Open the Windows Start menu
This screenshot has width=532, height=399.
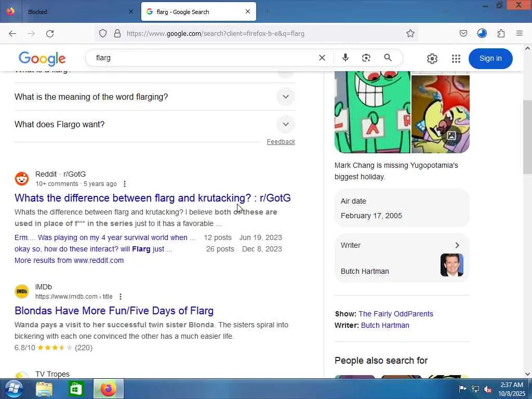(x=14, y=389)
